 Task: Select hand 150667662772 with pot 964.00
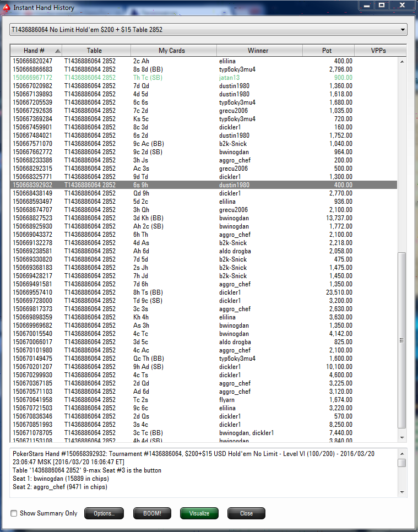pyautogui.click(x=204, y=152)
